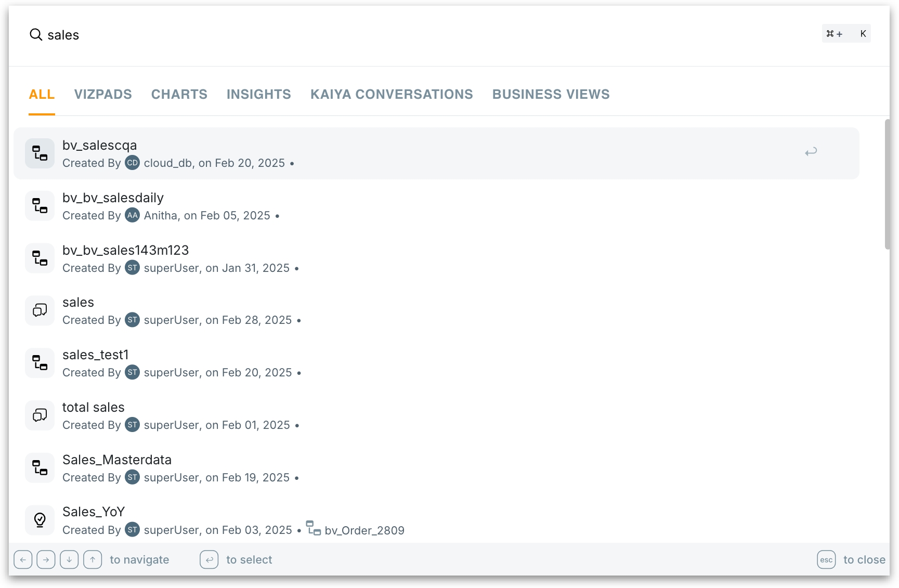899x588 pixels.
Task: Open the bv_Order_2809 business view link
Action: pos(364,530)
